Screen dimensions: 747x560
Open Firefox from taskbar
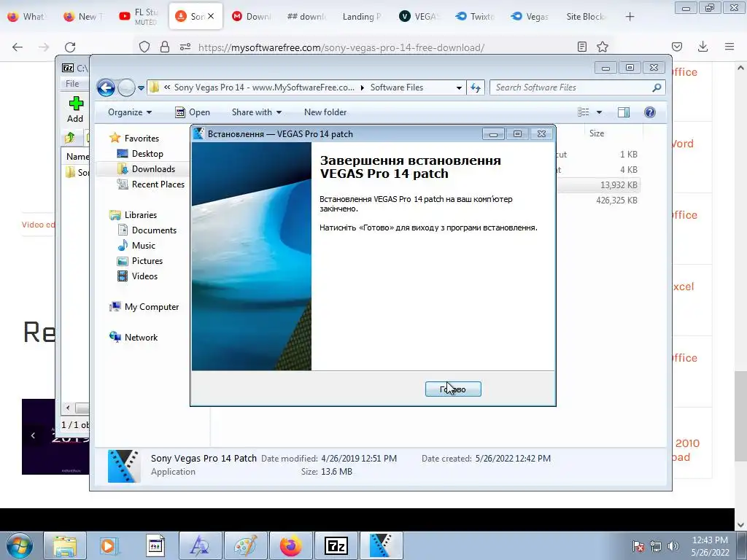point(290,545)
